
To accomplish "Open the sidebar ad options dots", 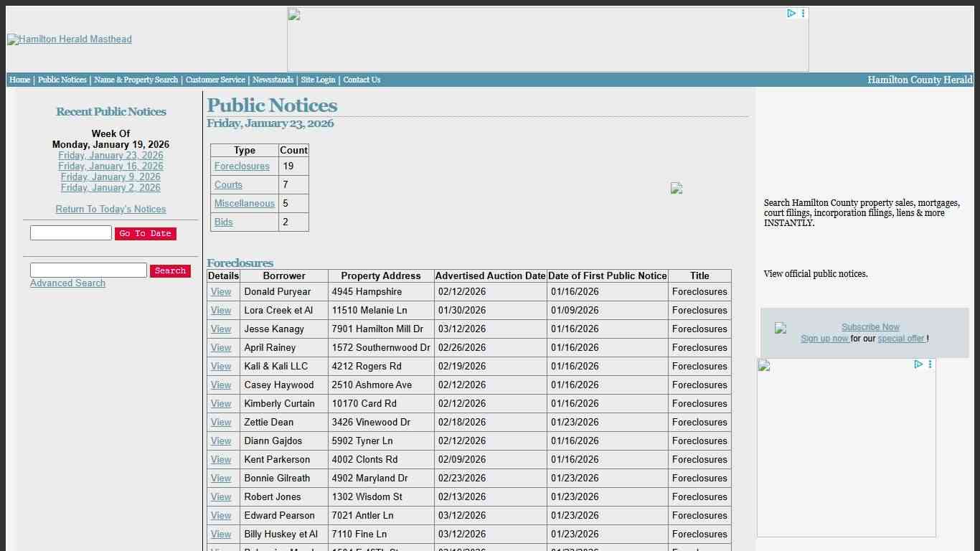I will coord(930,364).
